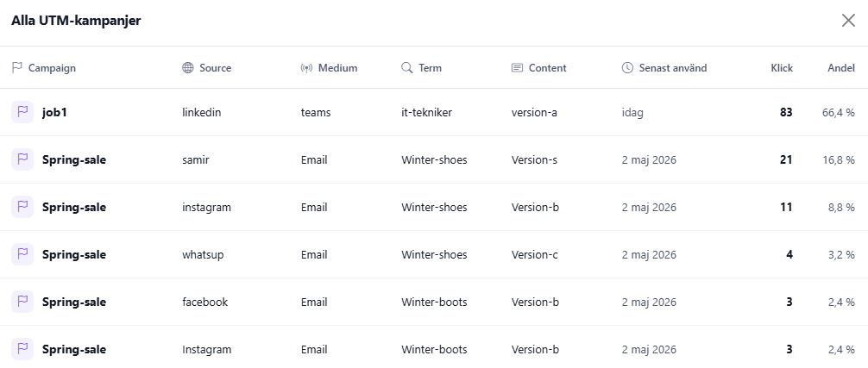
Task: Click the Campaign column header
Action: 43,68
